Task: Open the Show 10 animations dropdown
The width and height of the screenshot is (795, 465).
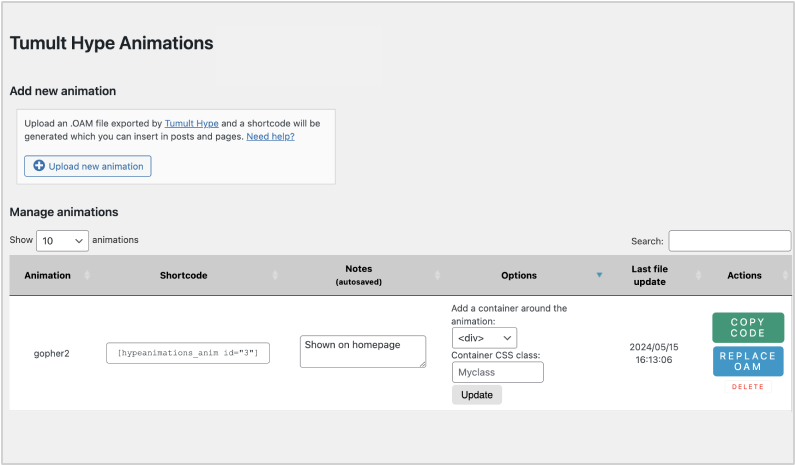Action: click(x=62, y=241)
